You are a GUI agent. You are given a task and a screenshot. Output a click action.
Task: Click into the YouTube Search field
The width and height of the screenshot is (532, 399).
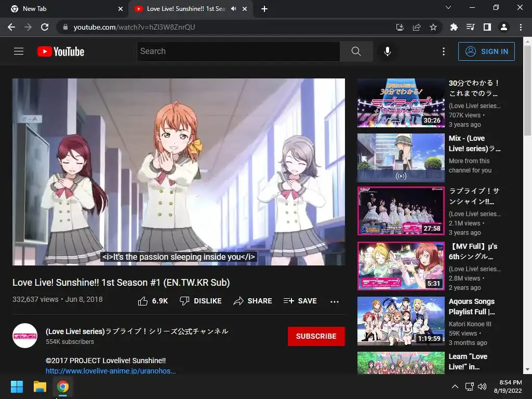[x=238, y=51]
